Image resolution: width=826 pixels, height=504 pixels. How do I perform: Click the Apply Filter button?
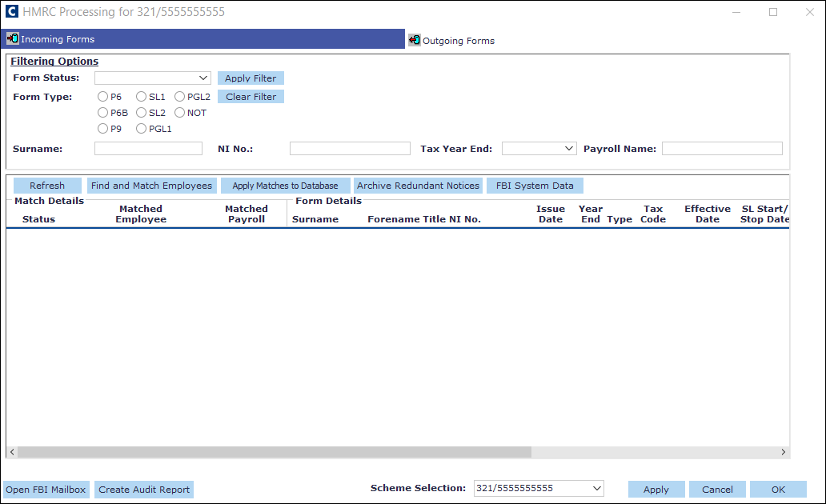coord(251,78)
